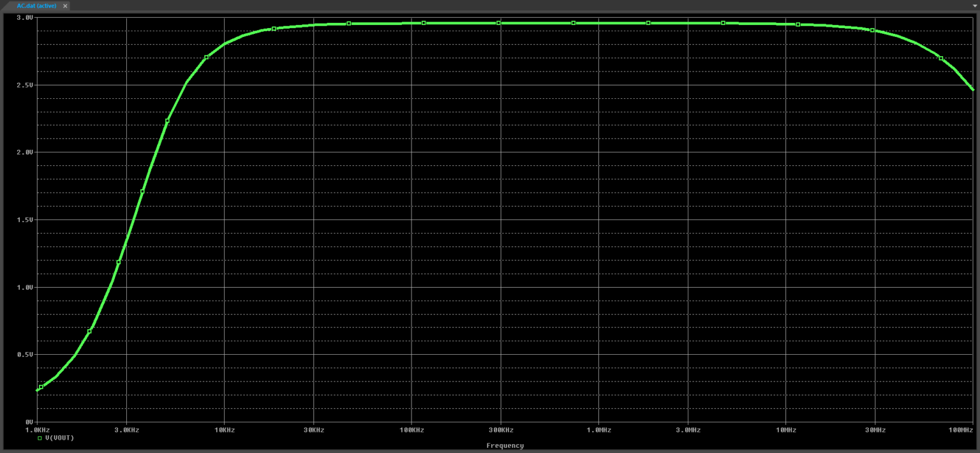
Task: Click last trace marker before 100MHz
Action: point(940,58)
